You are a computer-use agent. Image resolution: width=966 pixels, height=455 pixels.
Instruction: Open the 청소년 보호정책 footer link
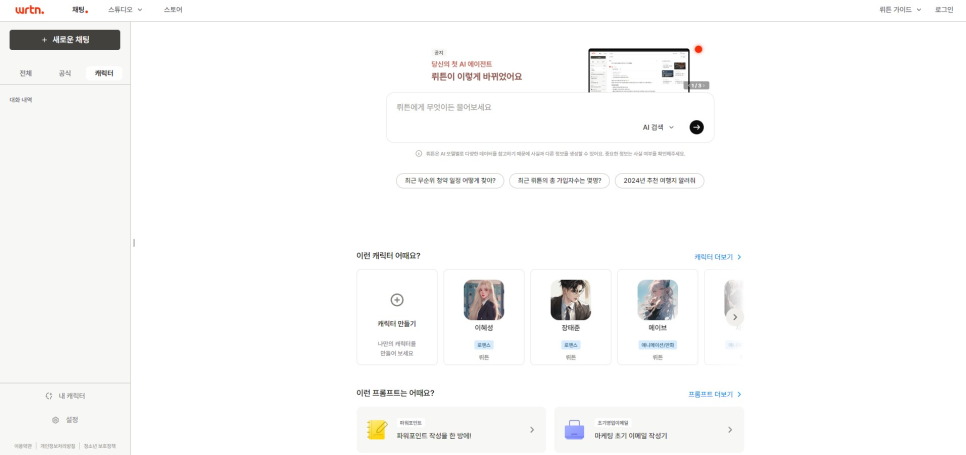point(99,446)
